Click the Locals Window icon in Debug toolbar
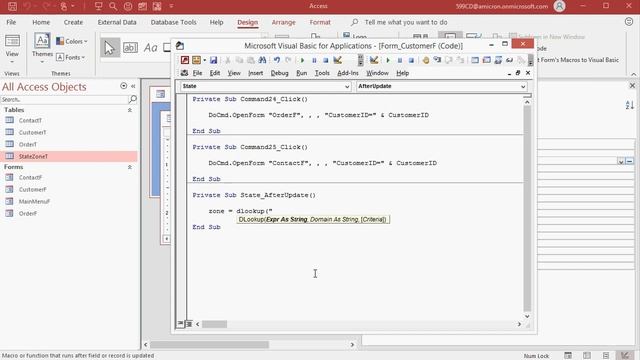Image resolution: width=640 pixels, height=360 pixels. click(x=475, y=60)
